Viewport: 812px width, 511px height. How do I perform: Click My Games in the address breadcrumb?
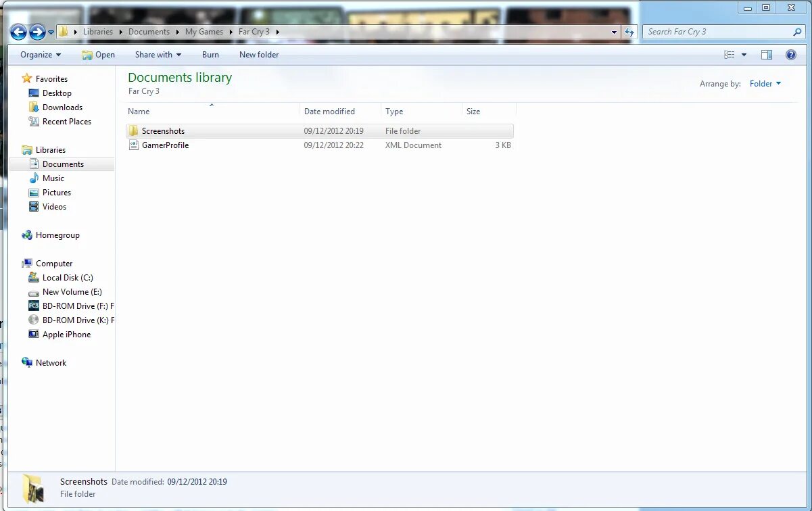[204, 32]
